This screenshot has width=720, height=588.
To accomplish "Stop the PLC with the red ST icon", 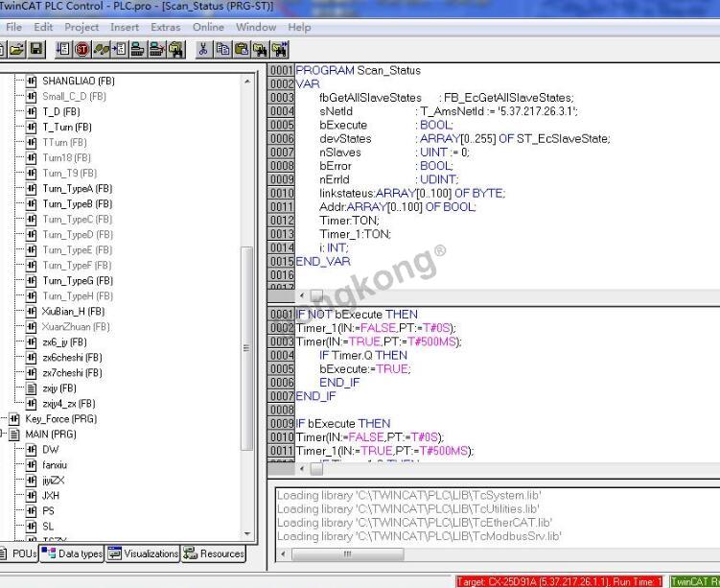I will pyautogui.click(x=82, y=49).
